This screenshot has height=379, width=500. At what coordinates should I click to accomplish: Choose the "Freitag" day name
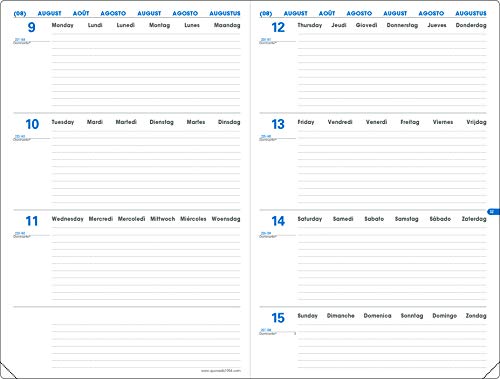click(410, 122)
